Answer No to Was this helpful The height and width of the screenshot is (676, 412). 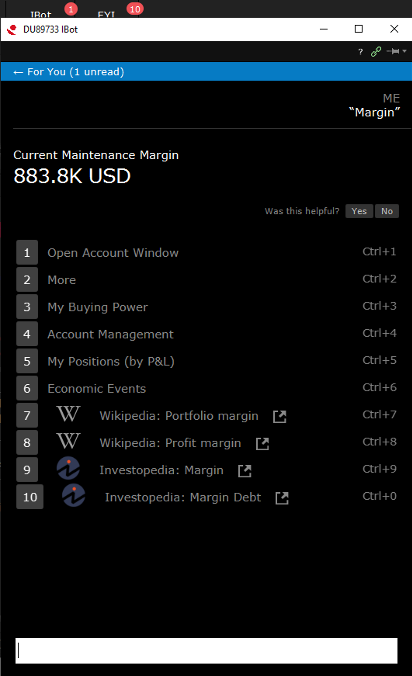(x=387, y=211)
